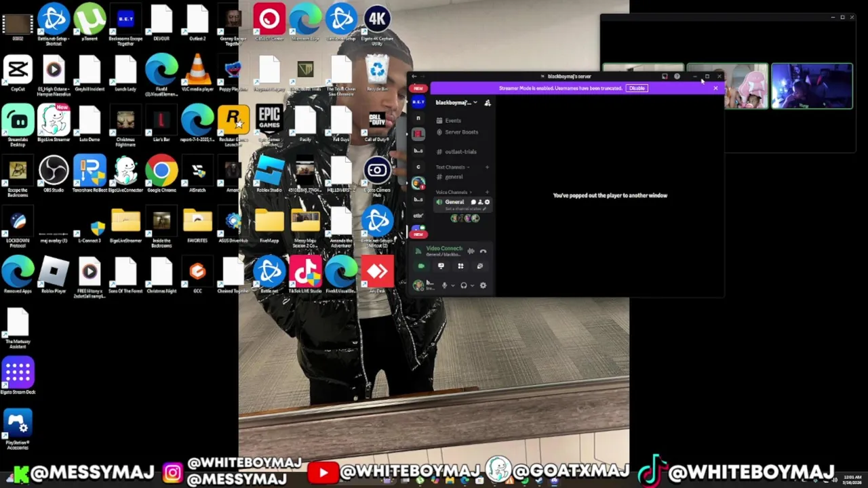Viewport: 868px width, 488px height.
Task: Select the general text channel
Action: point(450,177)
